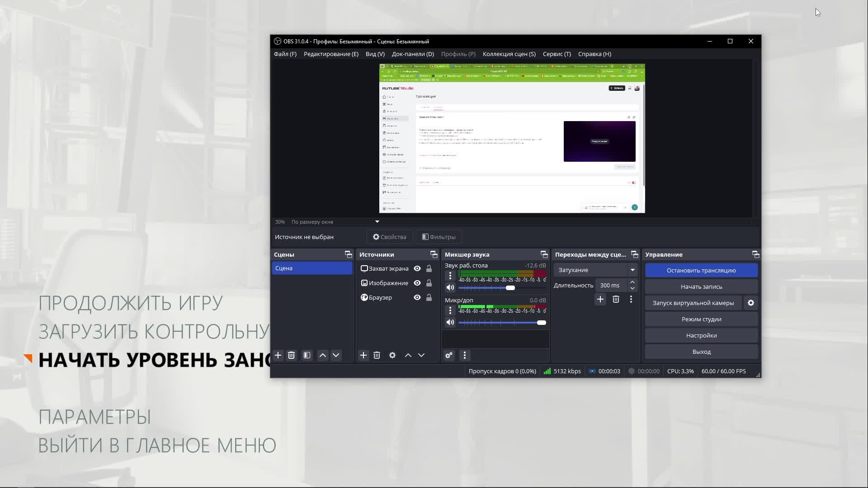Open scene filters icon in Scenes dock
This screenshot has height=488, width=868.
pyautogui.click(x=307, y=355)
